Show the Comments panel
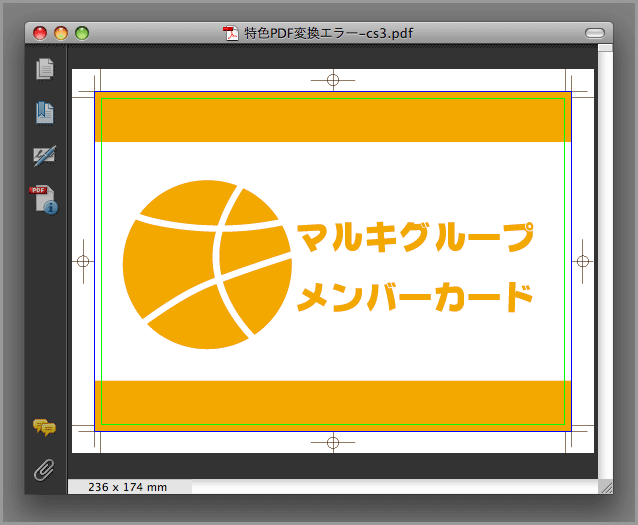Viewport: 638px width, 525px height. [x=45, y=427]
